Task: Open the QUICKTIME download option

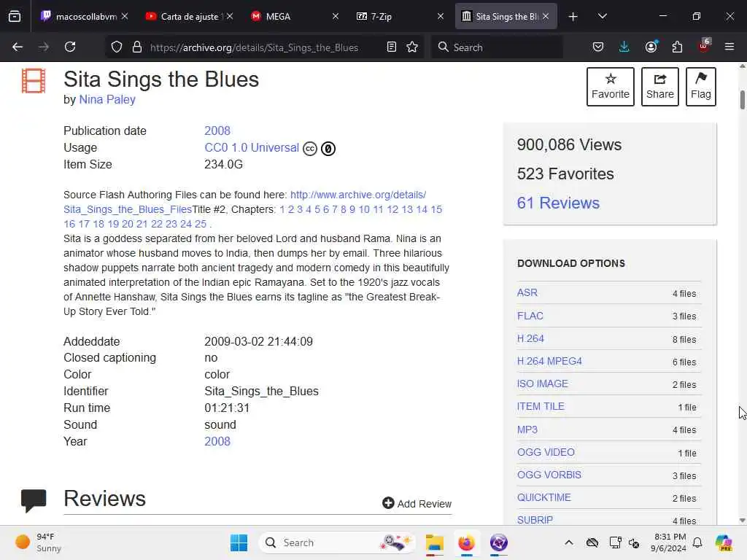Action: 543,497
